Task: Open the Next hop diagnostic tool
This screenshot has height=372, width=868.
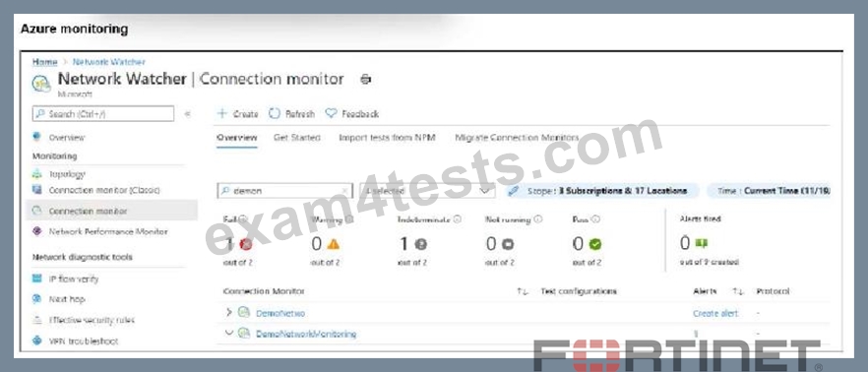Action: click(67, 299)
